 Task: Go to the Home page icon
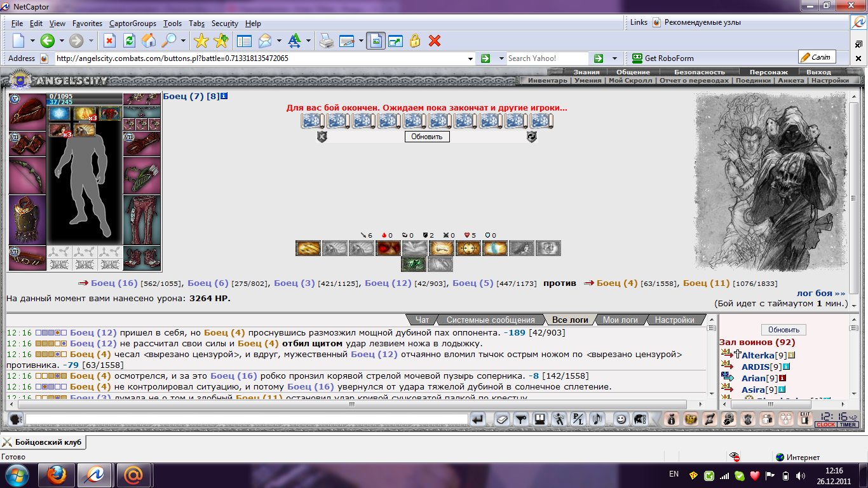tap(149, 41)
